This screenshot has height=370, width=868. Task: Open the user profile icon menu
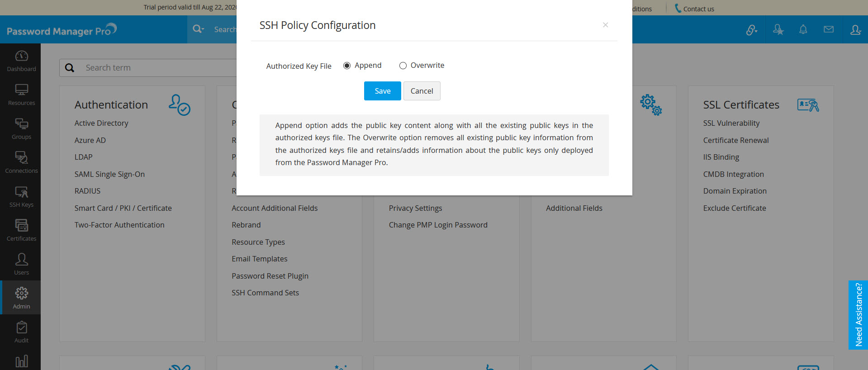855,30
